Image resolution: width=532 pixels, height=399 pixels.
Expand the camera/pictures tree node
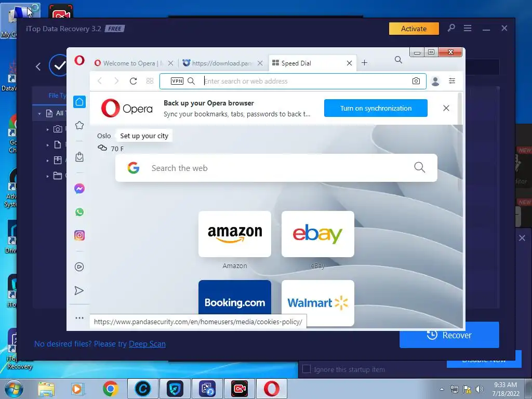click(x=47, y=129)
